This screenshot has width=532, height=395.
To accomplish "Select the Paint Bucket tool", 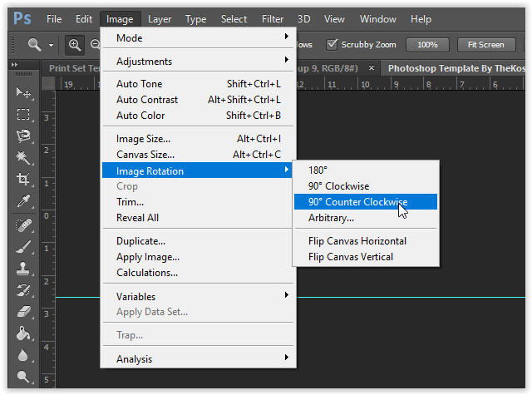I will pyautogui.click(x=23, y=333).
